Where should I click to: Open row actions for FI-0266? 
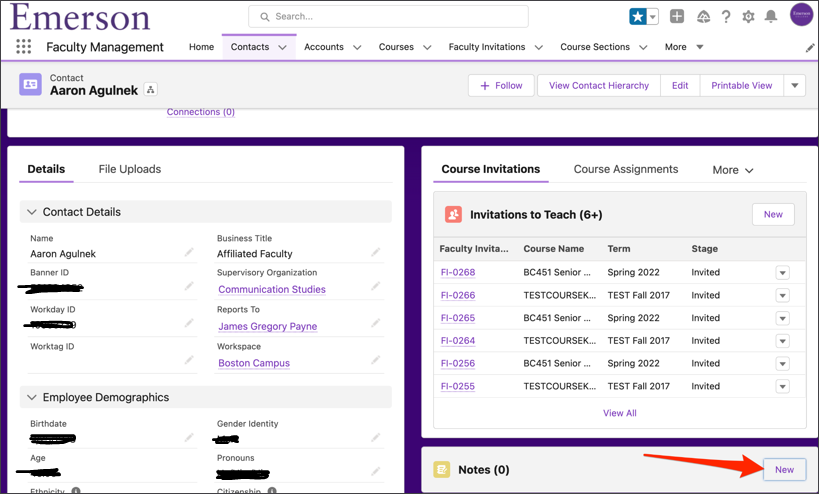coord(782,296)
